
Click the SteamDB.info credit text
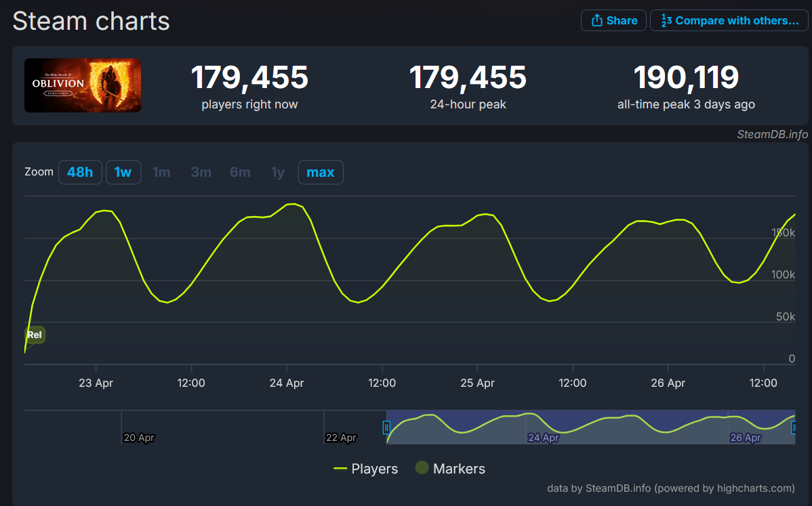point(772,135)
